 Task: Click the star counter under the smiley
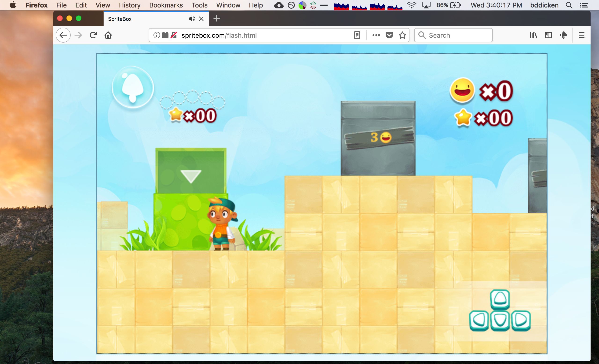483,118
